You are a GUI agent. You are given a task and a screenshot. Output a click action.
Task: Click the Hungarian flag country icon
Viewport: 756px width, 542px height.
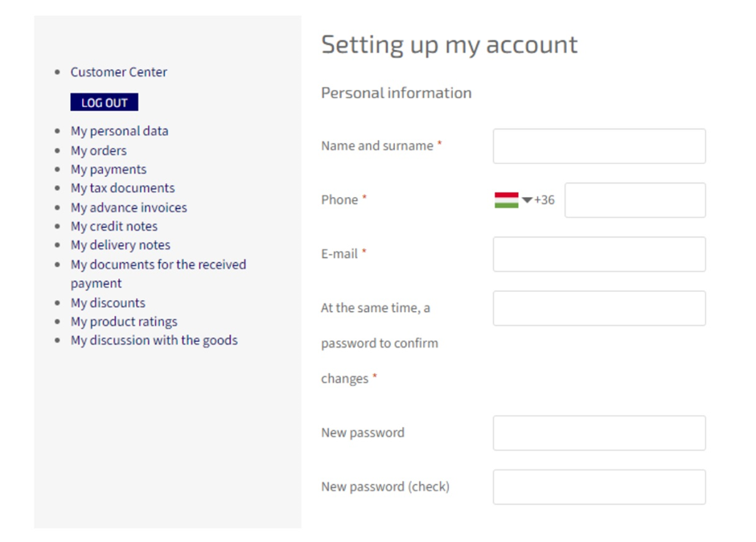506,200
